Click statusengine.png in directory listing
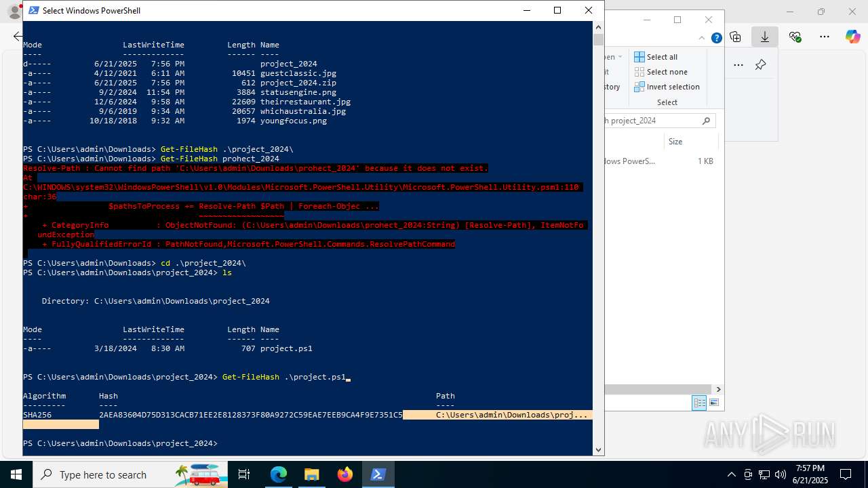Image resolution: width=868 pixels, height=488 pixels. tap(298, 92)
